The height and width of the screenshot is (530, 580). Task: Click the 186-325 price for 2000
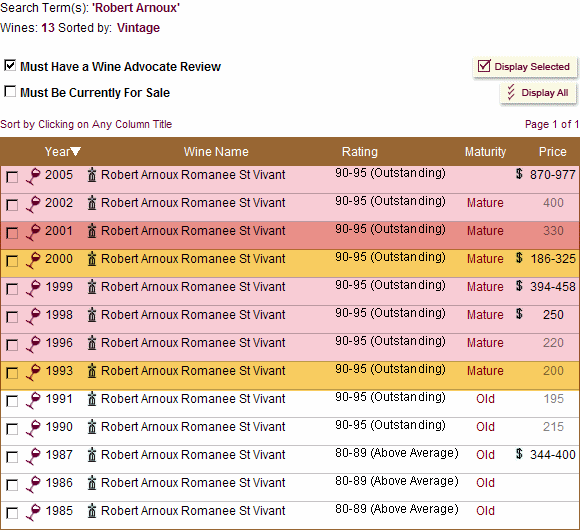pos(553,259)
